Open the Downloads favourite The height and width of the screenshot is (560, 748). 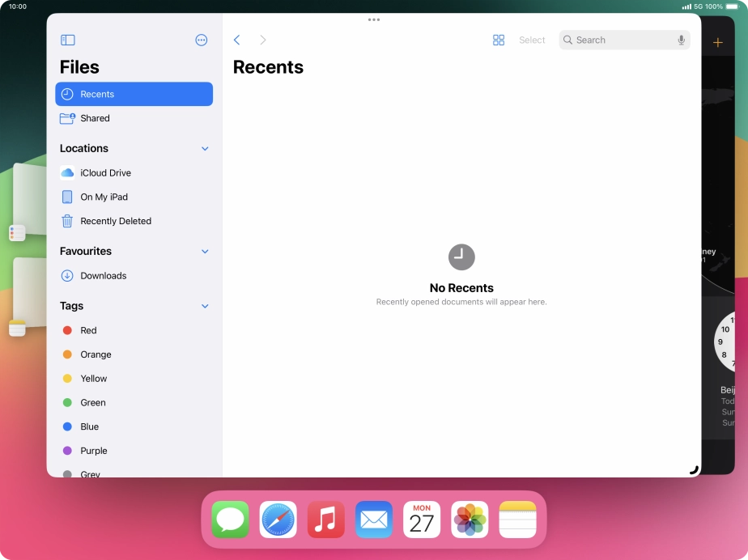[x=104, y=276]
